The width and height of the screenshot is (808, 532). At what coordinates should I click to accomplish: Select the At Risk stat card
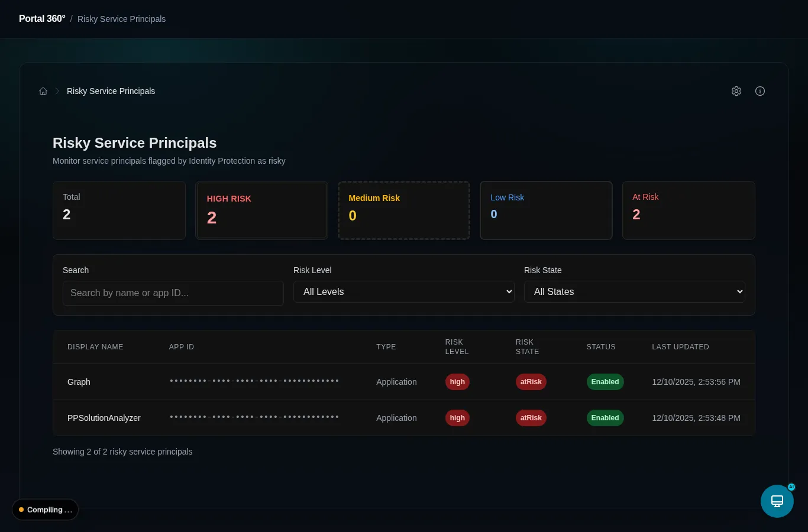[x=689, y=210]
